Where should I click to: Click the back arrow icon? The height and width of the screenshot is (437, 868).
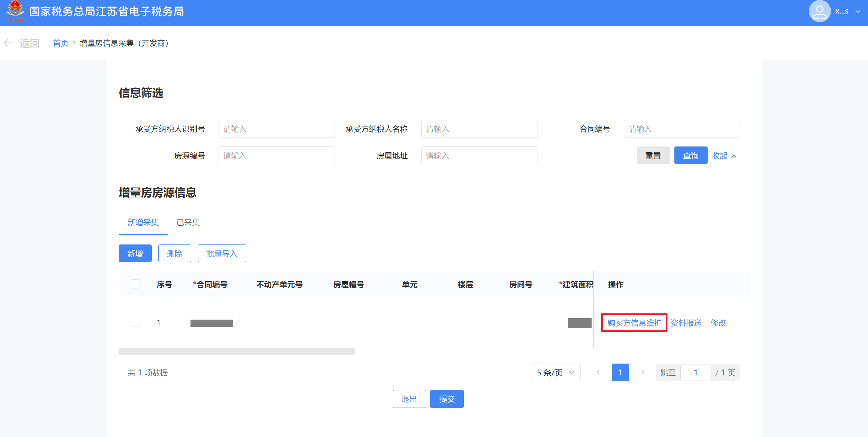coord(9,43)
